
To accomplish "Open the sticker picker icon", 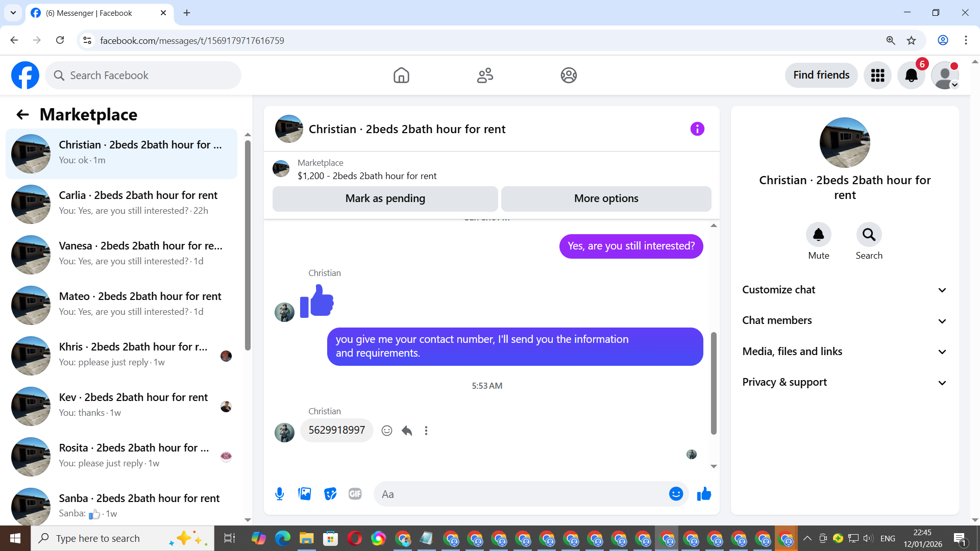I will 330,494.
